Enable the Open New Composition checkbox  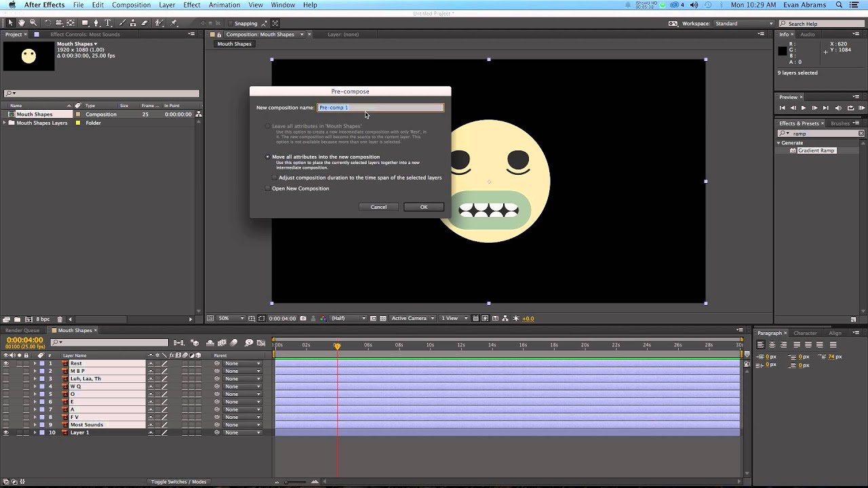(x=268, y=188)
